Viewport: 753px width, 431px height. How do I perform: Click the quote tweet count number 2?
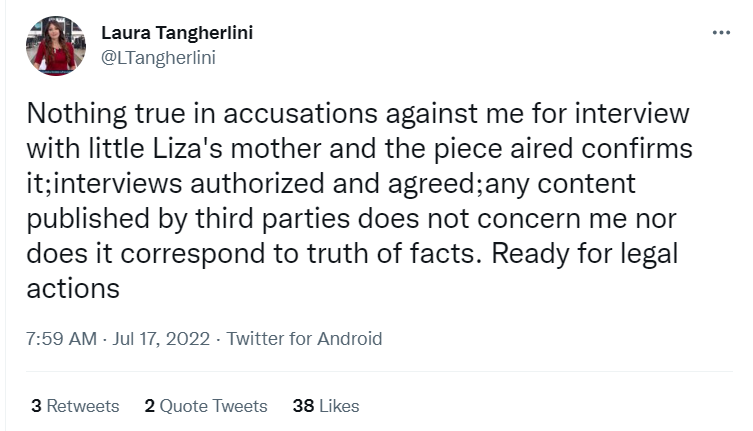tap(149, 406)
